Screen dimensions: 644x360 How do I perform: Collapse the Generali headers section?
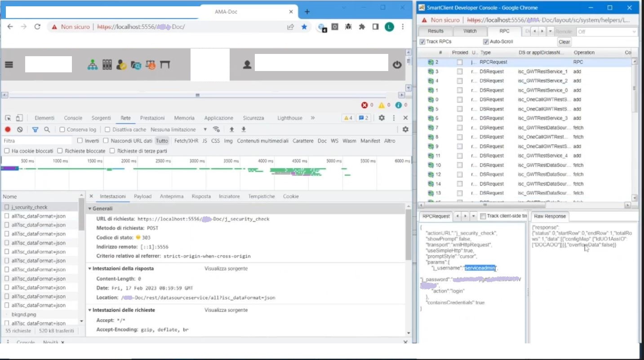(90, 209)
